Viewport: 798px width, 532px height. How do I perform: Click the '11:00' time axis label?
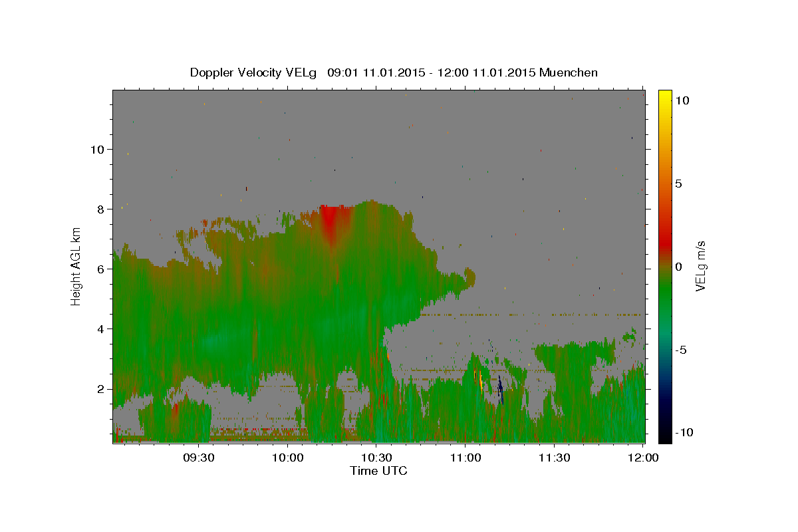[x=465, y=458]
